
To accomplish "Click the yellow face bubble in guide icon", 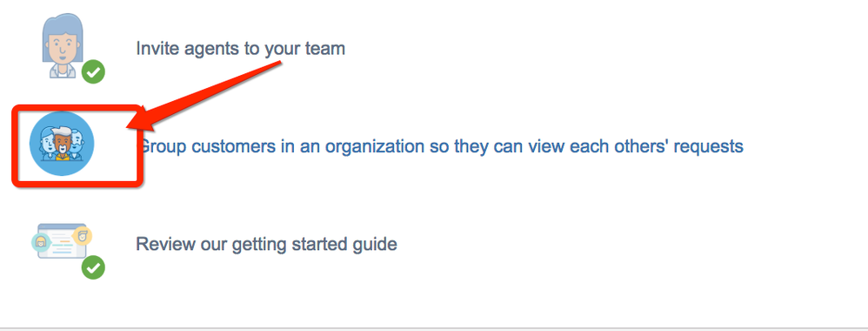I will tap(83, 236).
